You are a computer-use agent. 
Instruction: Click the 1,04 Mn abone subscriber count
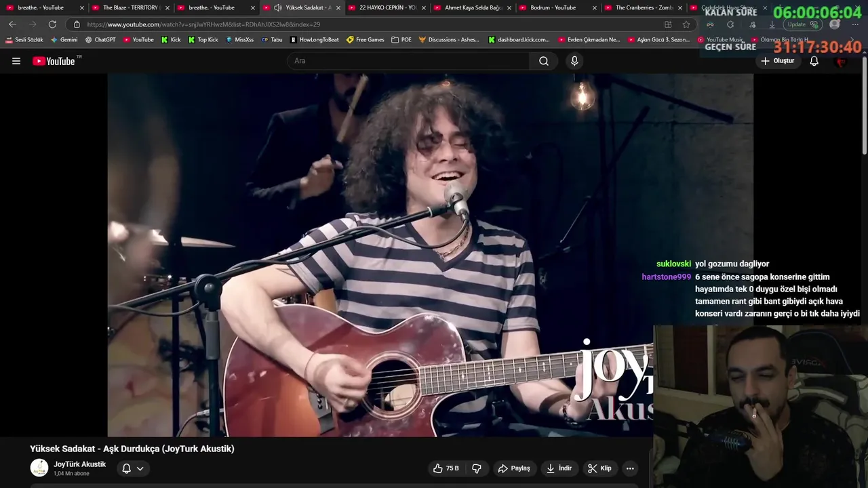[x=71, y=474]
